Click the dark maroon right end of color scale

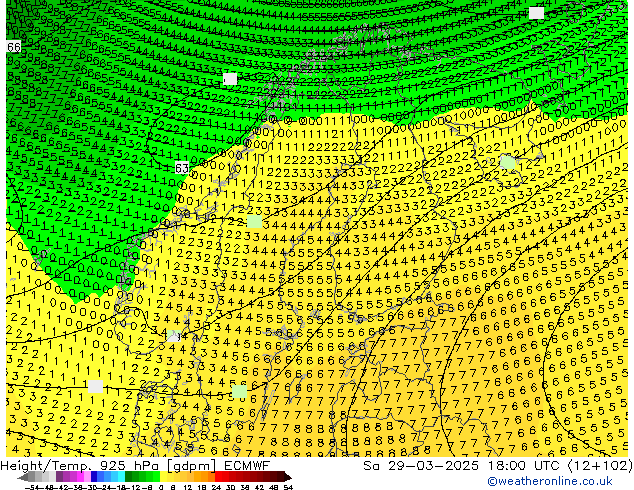287,477
